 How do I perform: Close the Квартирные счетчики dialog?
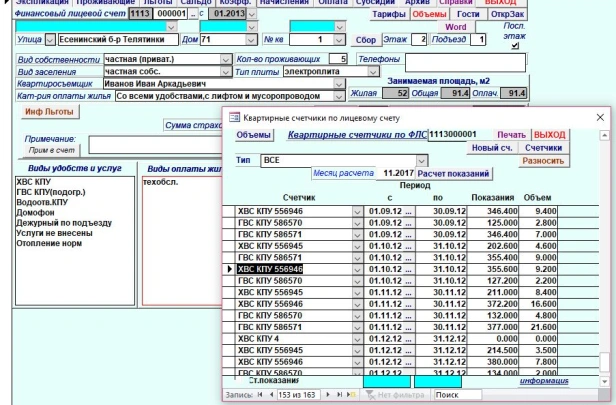pyautogui.click(x=601, y=118)
